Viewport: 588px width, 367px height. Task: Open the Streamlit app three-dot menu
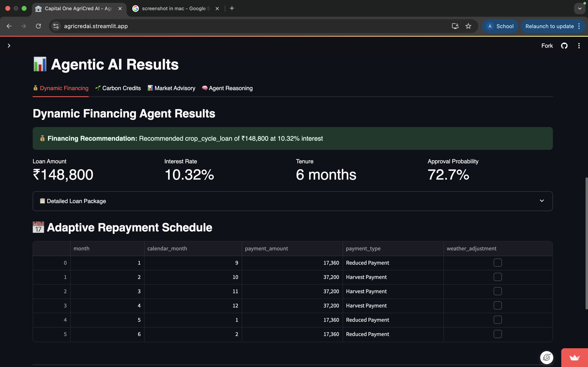(x=579, y=46)
